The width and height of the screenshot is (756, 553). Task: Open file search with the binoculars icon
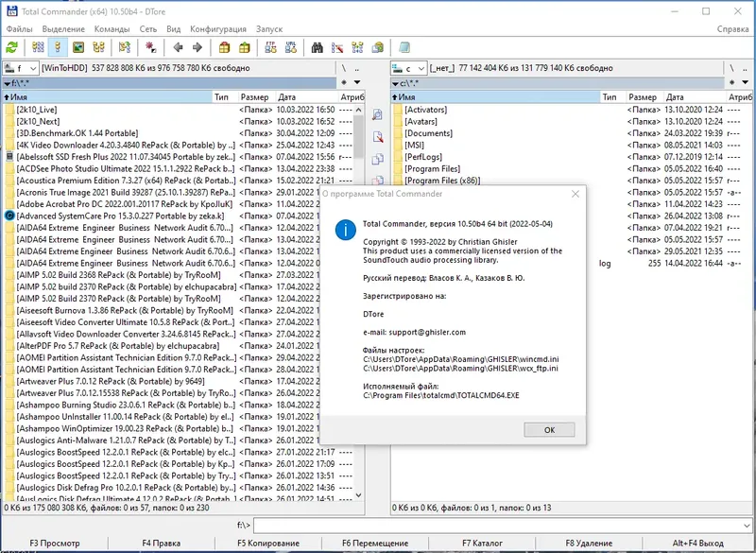pos(318,47)
